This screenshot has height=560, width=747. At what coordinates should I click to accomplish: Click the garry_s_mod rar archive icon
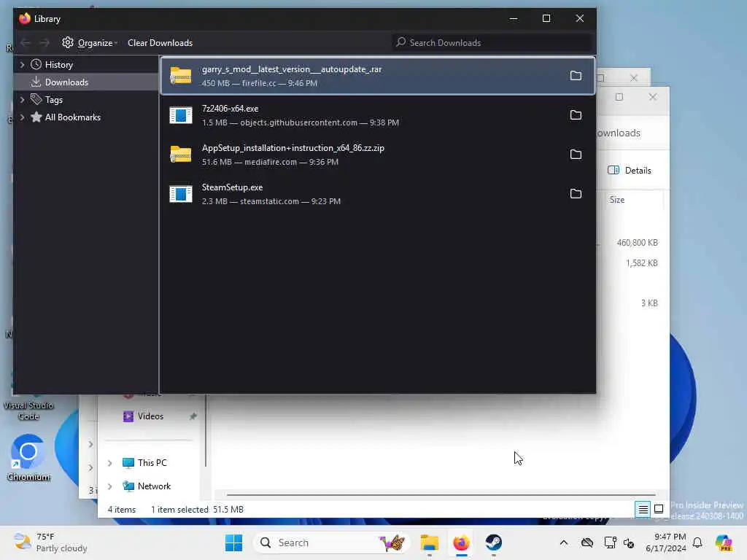click(x=181, y=76)
